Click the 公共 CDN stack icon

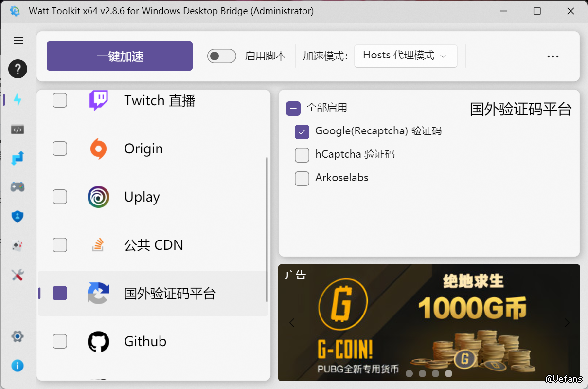coord(98,245)
